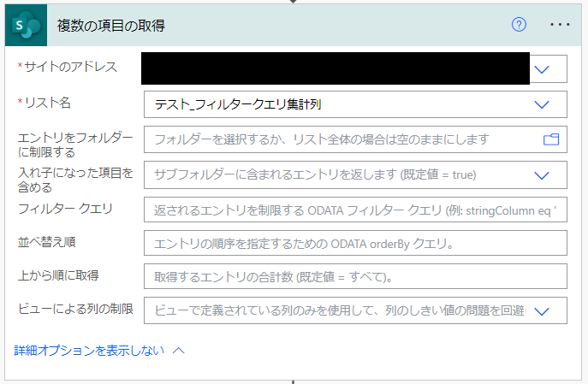
Task: Open the ellipsis menu of the action card
Action: [x=560, y=25]
